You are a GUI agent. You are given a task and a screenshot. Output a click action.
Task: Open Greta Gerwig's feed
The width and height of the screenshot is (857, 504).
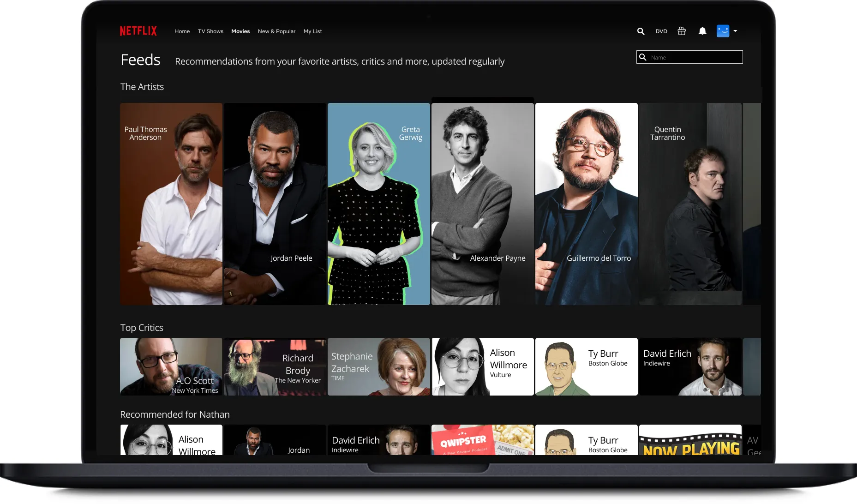coord(378,203)
